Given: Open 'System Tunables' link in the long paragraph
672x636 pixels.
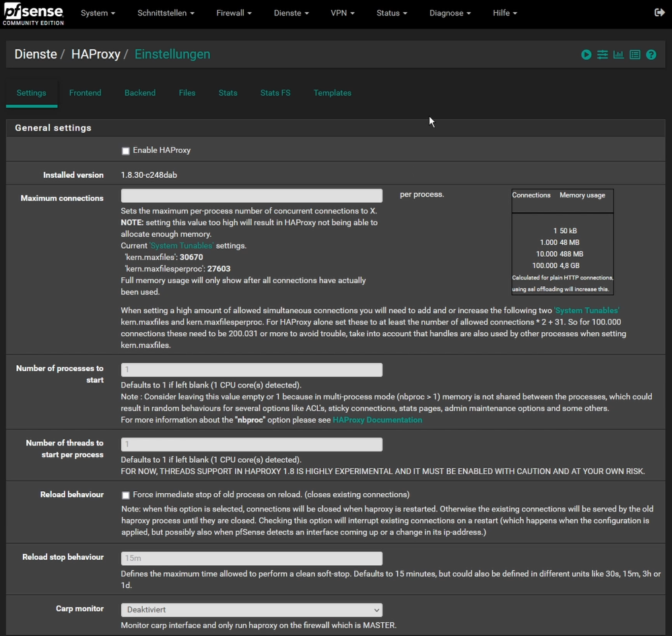Looking at the screenshot, I should click(586, 311).
